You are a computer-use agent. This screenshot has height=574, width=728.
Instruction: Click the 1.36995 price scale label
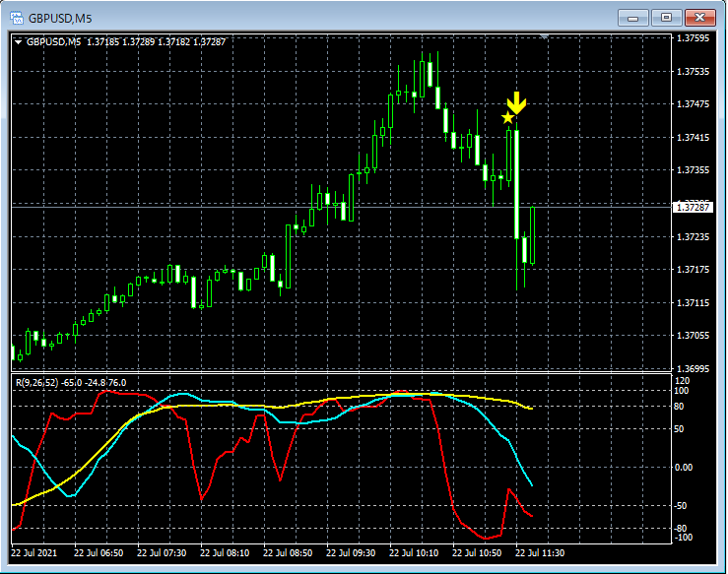click(x=693, y=369)
